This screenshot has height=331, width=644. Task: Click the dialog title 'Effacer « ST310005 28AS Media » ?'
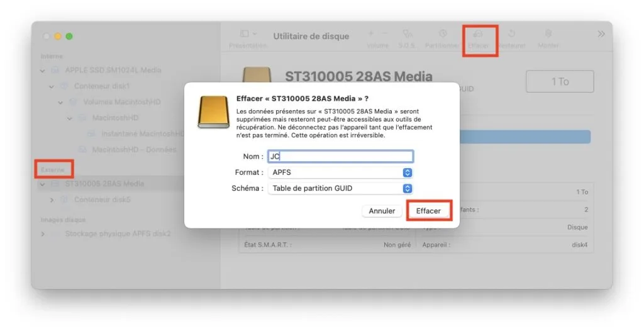303,99
